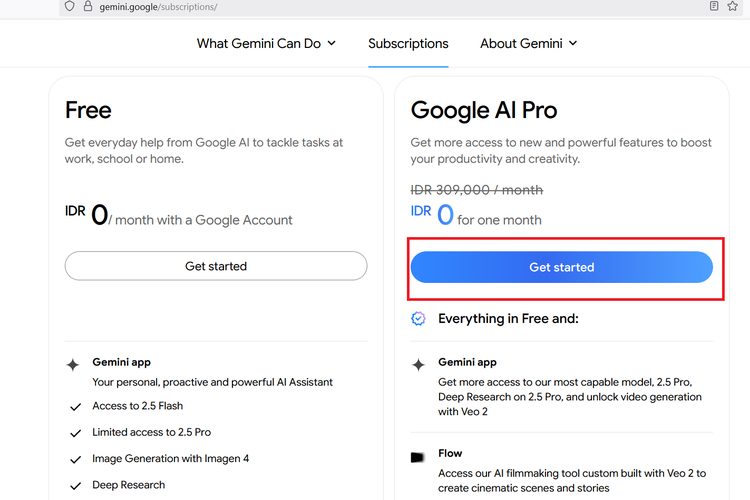
Task: Click 'Get everyday help from Google AI' description
Action: (204, 150)
